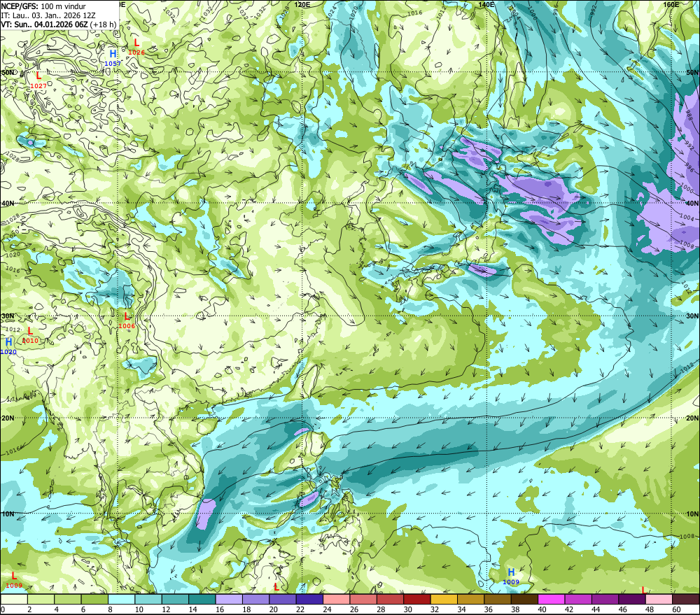Click the blue H 1057 high-pressure marker
The image size is (700, 615).
point(113,57)
